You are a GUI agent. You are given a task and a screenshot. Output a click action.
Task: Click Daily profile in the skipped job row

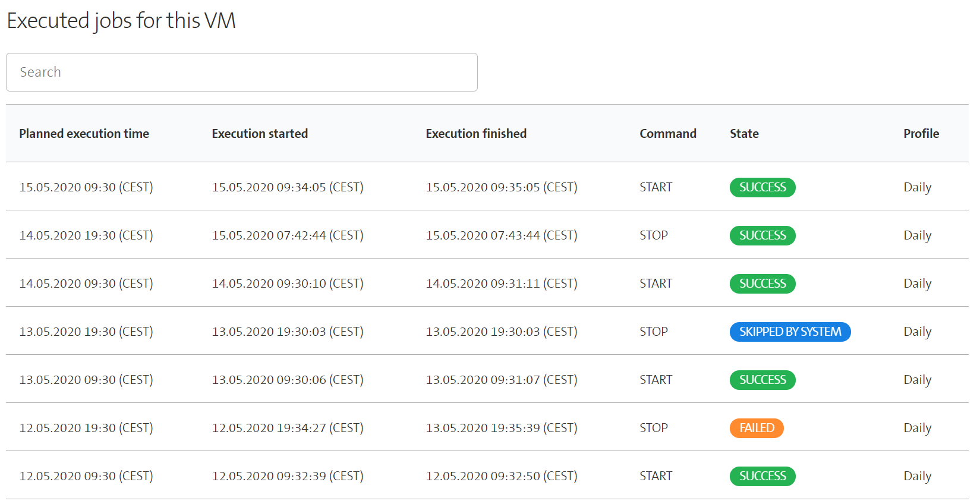917,332
